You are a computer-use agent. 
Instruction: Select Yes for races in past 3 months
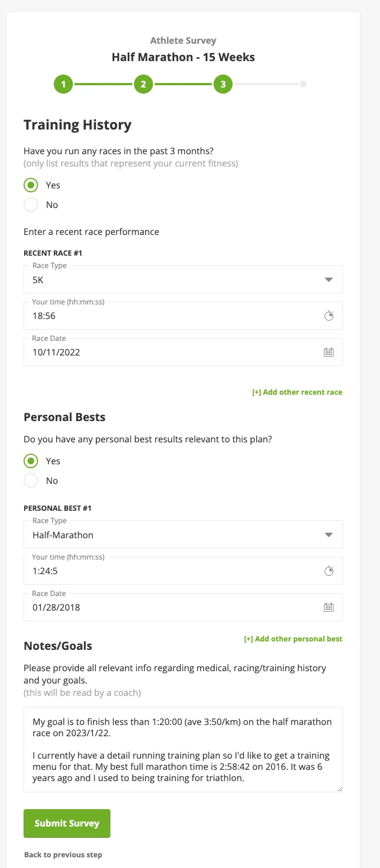pos(31,185)
